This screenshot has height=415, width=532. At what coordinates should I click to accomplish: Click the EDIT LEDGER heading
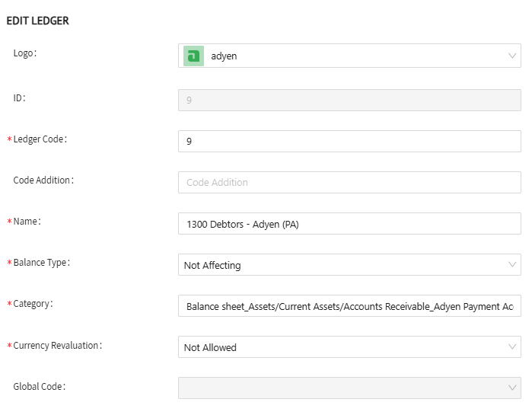tap(38, 21)
